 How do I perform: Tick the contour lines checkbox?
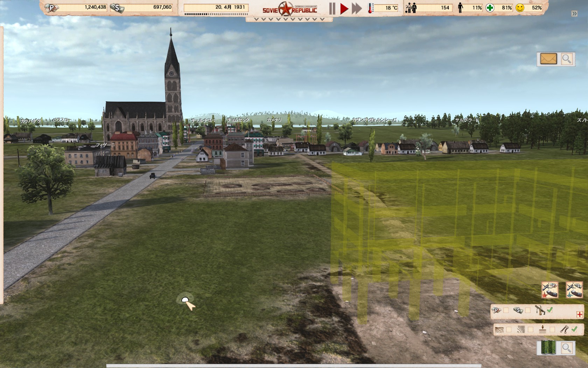pyautogui.click(x=530, y=329)
